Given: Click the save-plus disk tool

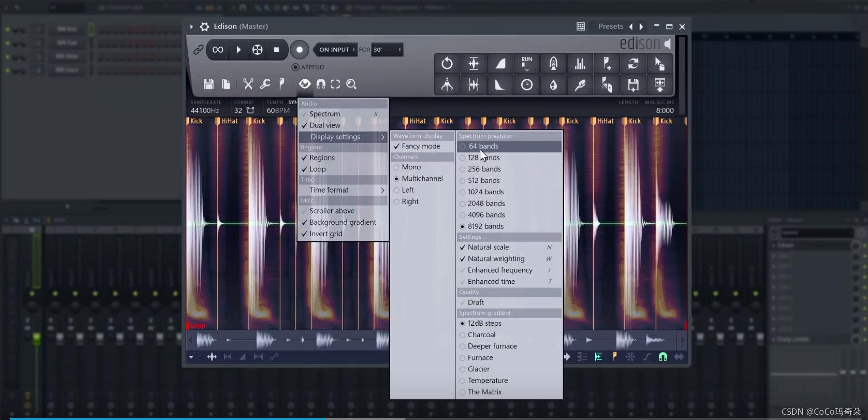Looking at the screenshot, I should click(x=633, y=85).
